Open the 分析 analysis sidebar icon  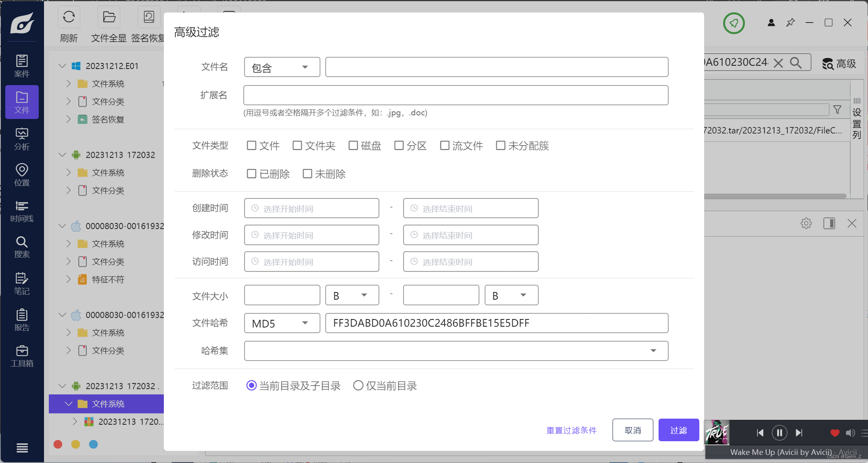tap(22, 139)
